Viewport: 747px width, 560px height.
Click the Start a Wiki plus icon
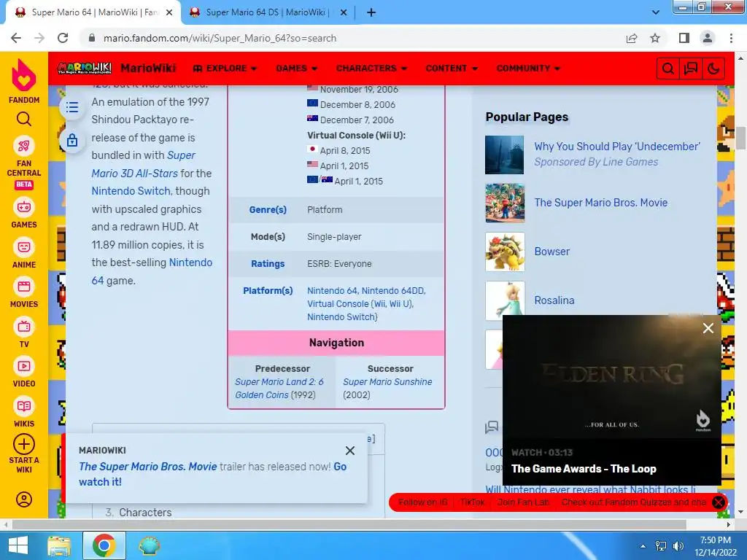click(x=24, y=444)
